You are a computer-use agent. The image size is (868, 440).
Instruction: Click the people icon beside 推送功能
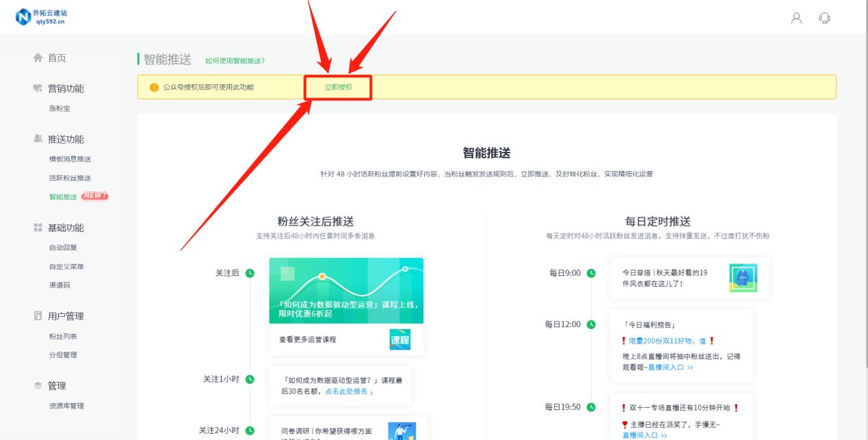38,139
